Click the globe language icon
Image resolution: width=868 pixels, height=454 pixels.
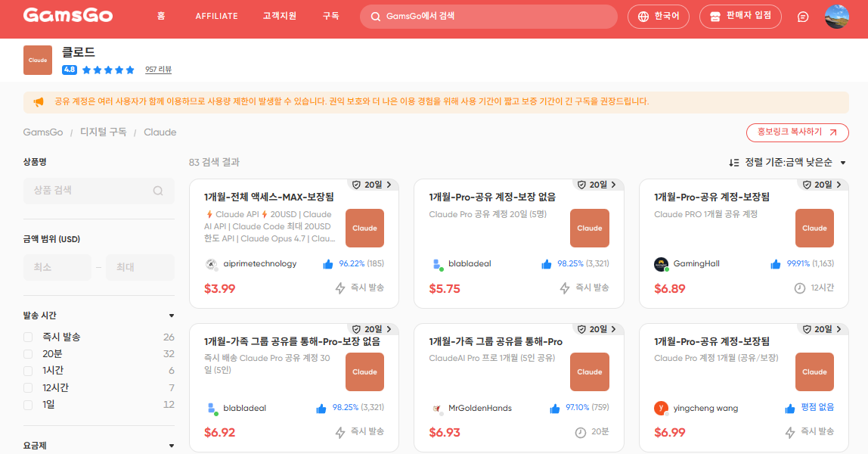(x=643, y=17)
